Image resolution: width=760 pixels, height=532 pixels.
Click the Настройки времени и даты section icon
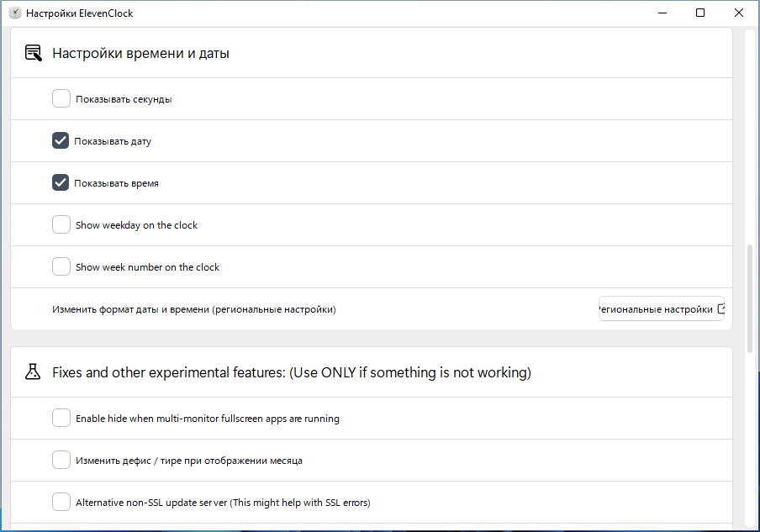click(33, 53)
